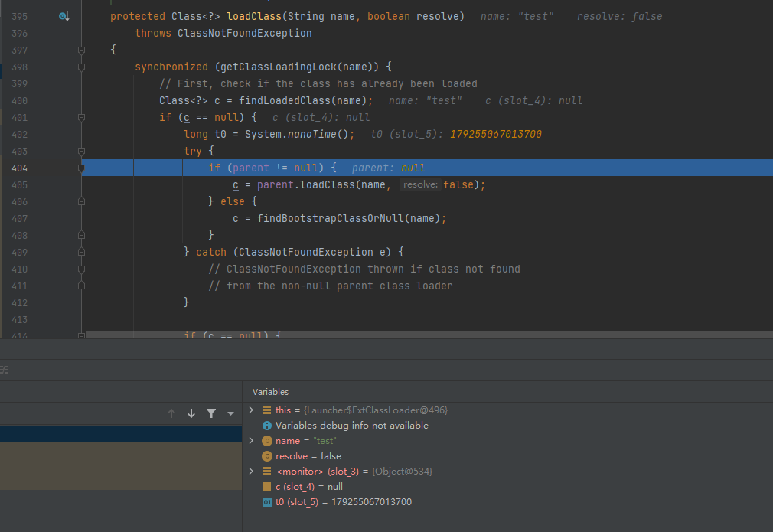
Task: Click the highlighted execution line 404
Action: 427,168
